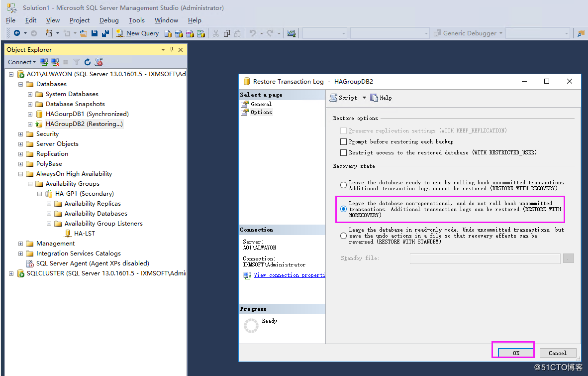Click the Save toolbar icon

tap(94, 33)
